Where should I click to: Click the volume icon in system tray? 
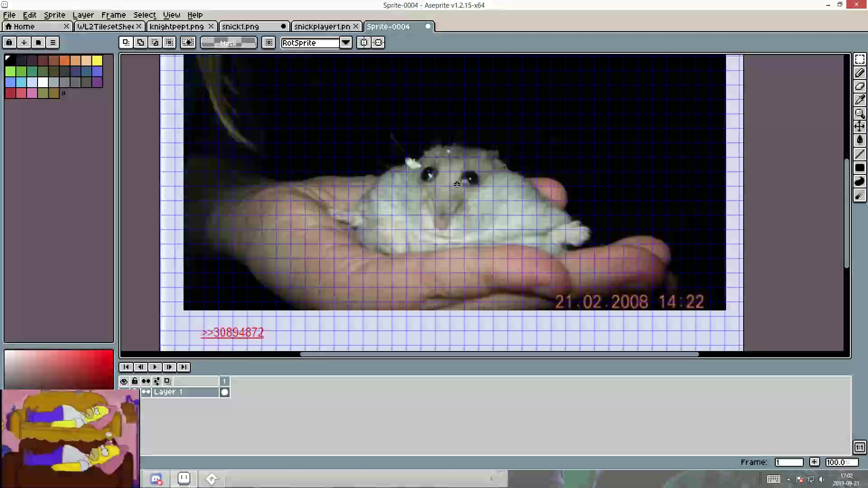821,479
